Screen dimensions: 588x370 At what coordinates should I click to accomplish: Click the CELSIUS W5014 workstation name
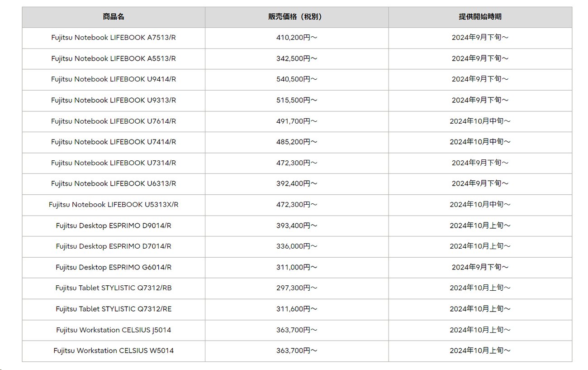tap(114, 351)
